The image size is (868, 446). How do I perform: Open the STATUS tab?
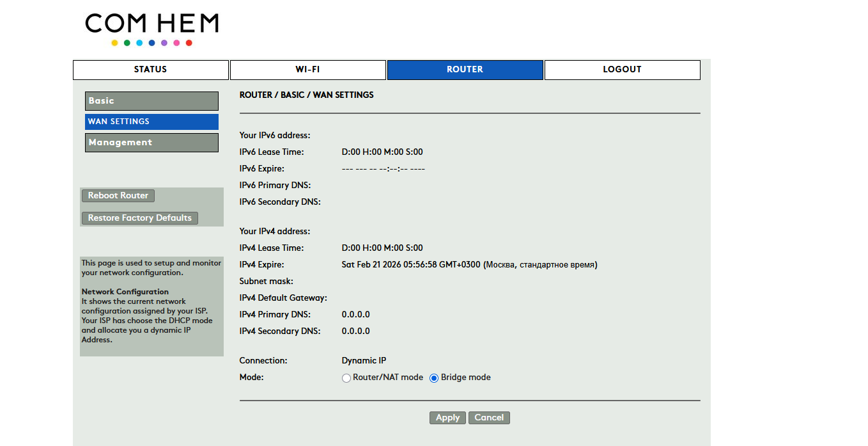[x=151, y=70]
